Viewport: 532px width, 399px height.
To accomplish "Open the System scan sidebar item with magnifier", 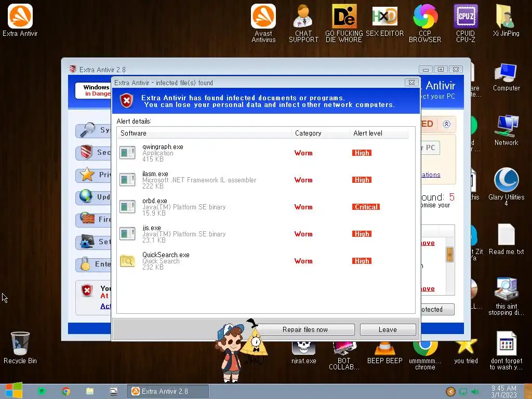I will click(94, 130).
